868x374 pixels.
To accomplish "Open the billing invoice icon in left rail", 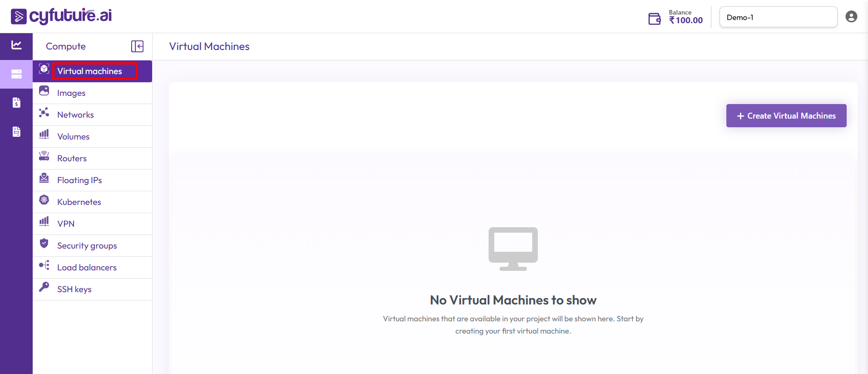I will 16,103.
